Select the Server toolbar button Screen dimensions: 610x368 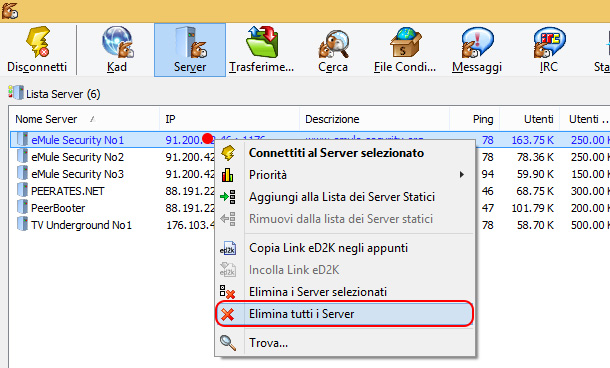pyautogui.click(x=190, y=50)
